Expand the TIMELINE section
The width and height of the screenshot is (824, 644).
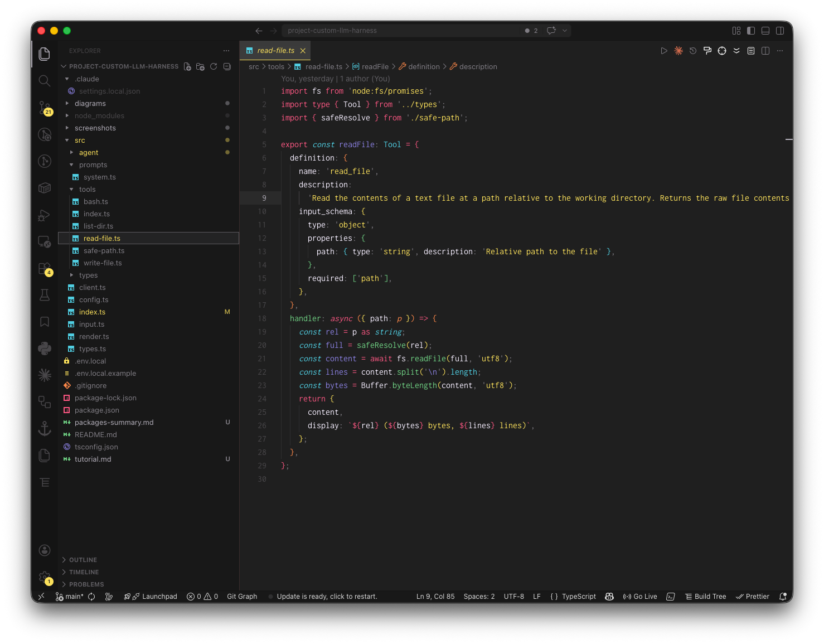point(148,572)
